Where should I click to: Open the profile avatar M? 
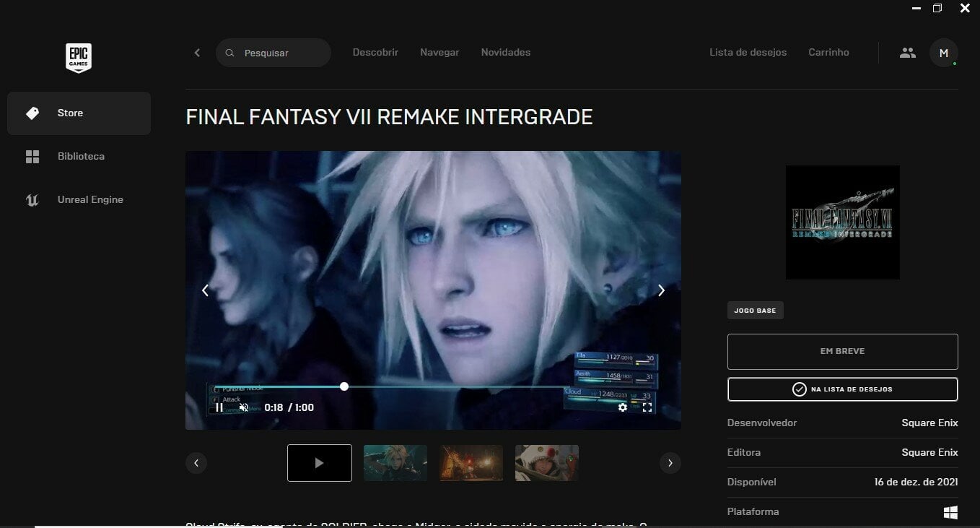coord(944,53)
